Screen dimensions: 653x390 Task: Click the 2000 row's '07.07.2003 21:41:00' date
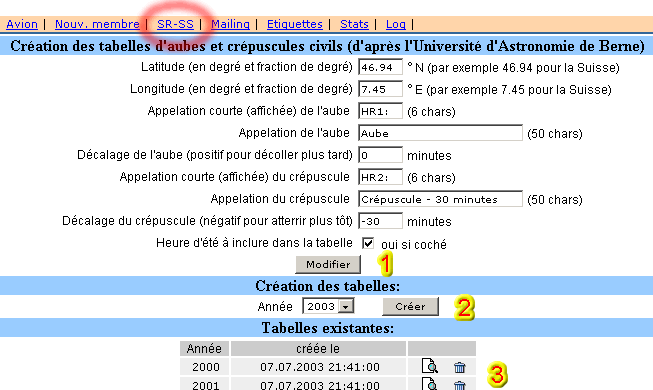[319, 367]
